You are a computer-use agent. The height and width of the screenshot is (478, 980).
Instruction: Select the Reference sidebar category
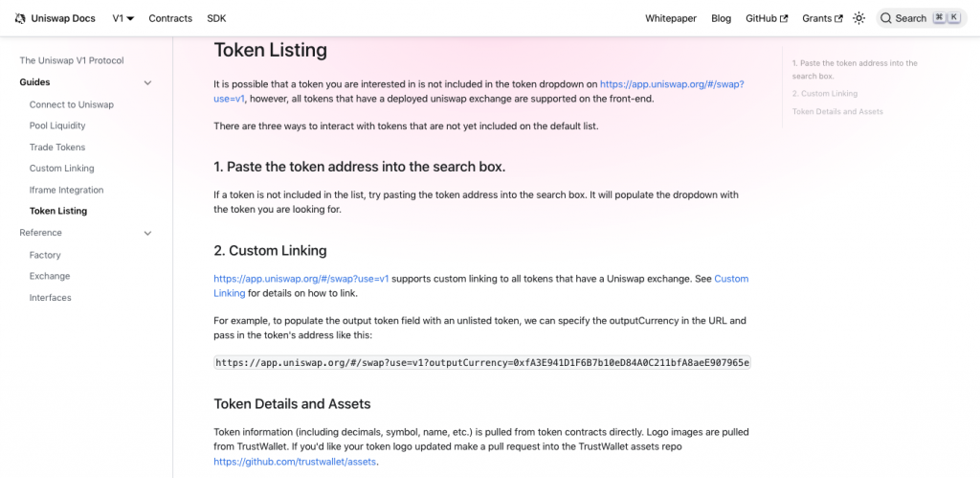[x=40, y=233]
